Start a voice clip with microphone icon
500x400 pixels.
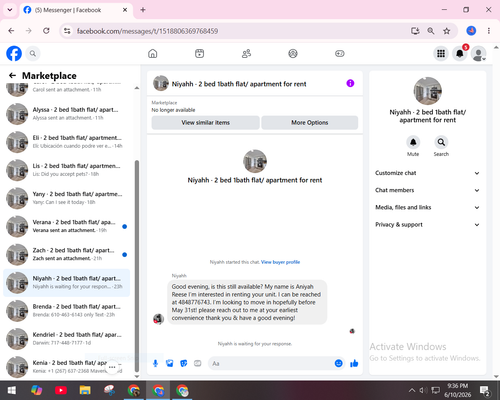coord(155,363)
